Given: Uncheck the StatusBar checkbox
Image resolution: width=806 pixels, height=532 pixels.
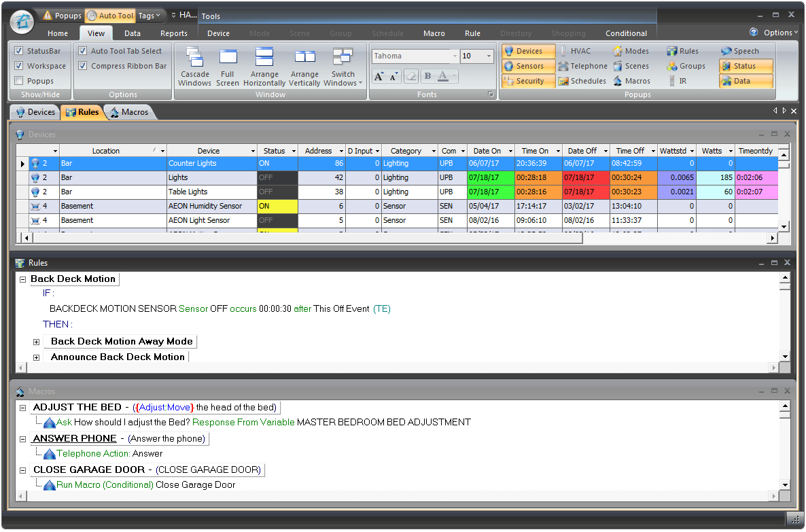Looking at the screenshot, I should [x=19, y=51].
